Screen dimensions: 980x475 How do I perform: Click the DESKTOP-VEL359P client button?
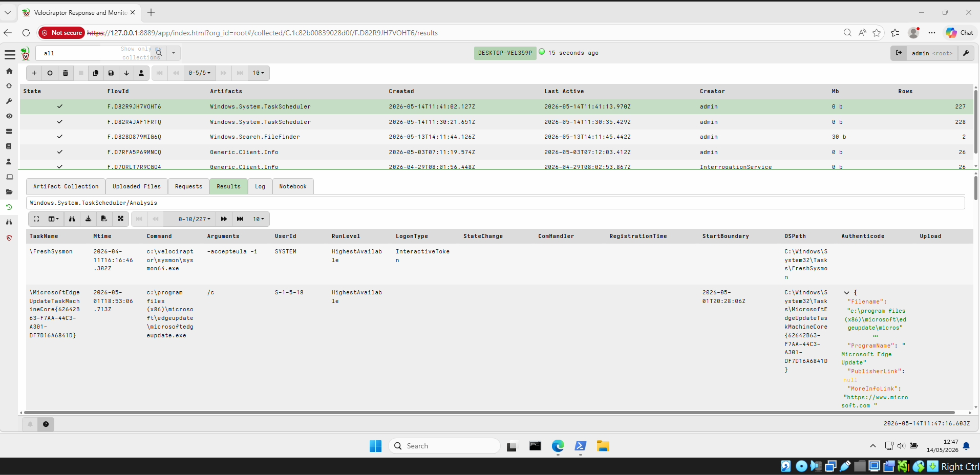point(505,53)
